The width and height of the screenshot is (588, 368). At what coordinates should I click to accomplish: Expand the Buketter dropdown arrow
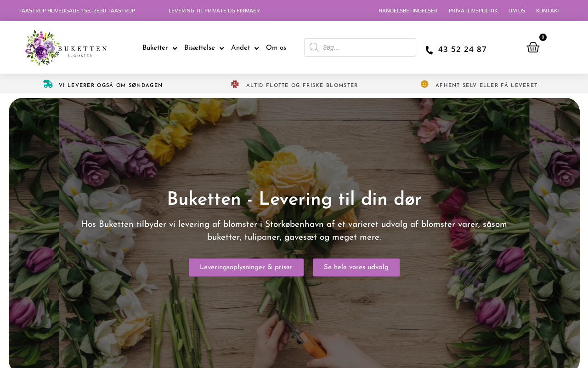coord(175,48)
